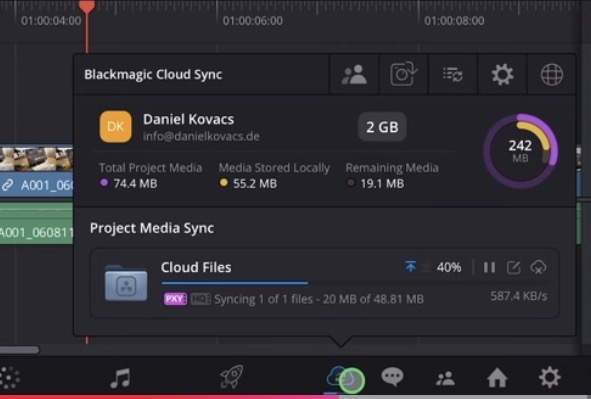Click the edit icon for Cloud Files
This screenshot has width=591, height=399.
(513, 268)
